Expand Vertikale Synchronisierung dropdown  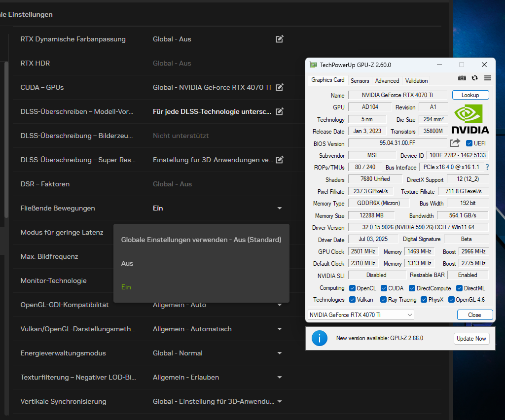280,401
